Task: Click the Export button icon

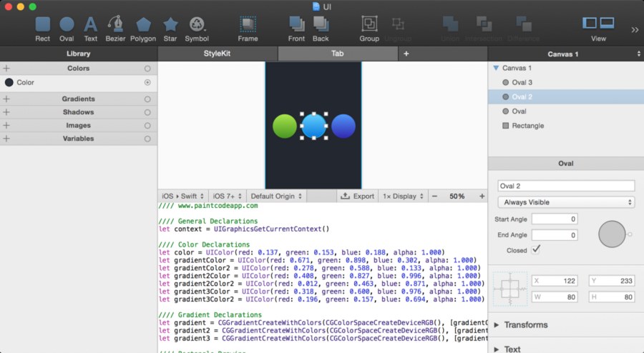Action: (346, 196)
